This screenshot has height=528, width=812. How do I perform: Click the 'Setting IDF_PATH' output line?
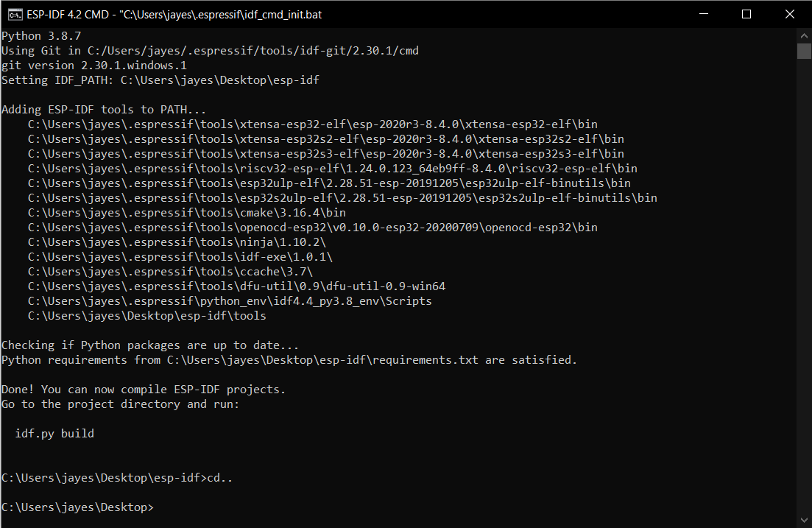[160, 80]
